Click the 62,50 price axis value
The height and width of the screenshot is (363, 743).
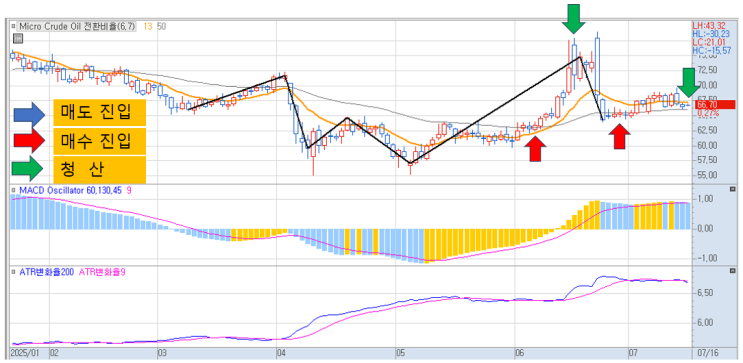[x=707, y=129]
